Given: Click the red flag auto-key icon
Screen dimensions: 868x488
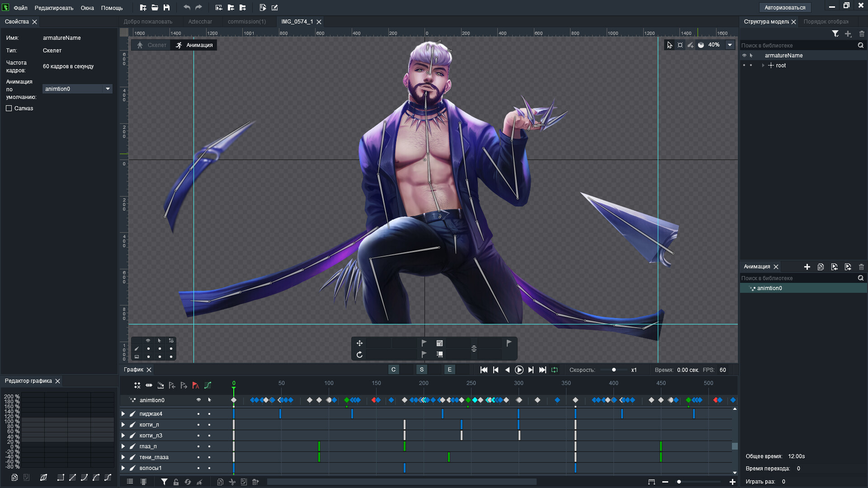Looking at the screenshot, I should (196, 385).
